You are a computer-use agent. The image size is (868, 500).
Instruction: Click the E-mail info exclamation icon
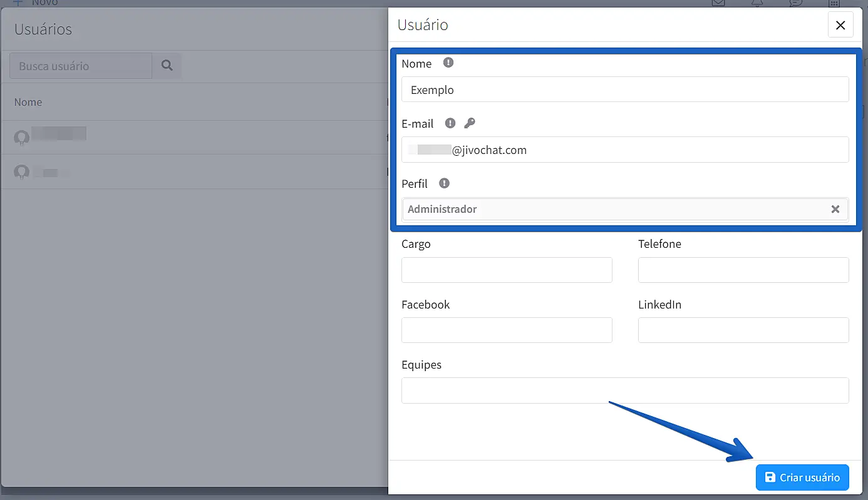pyautogui.click(x=450, y=123)
